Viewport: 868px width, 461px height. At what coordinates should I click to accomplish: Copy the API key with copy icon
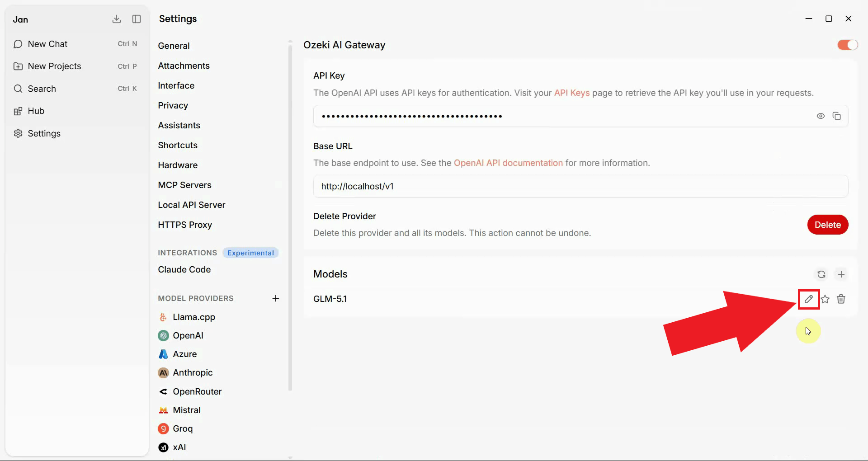pyautogui.click(x=837, y=116)
